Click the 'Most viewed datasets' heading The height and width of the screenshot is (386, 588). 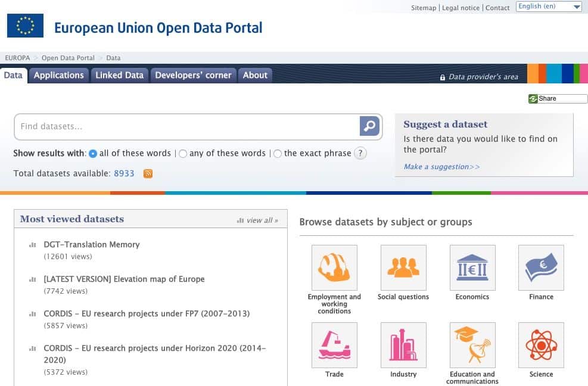(72, 219)
